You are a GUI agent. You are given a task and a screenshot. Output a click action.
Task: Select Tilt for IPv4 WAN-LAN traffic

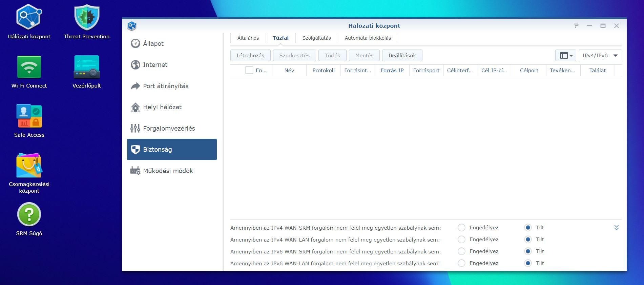click(528, 240)
